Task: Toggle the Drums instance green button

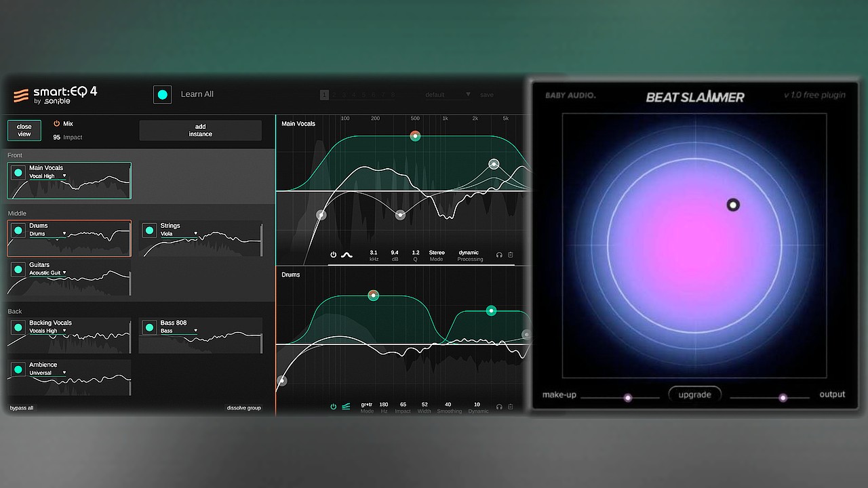Action: point(18,231)
